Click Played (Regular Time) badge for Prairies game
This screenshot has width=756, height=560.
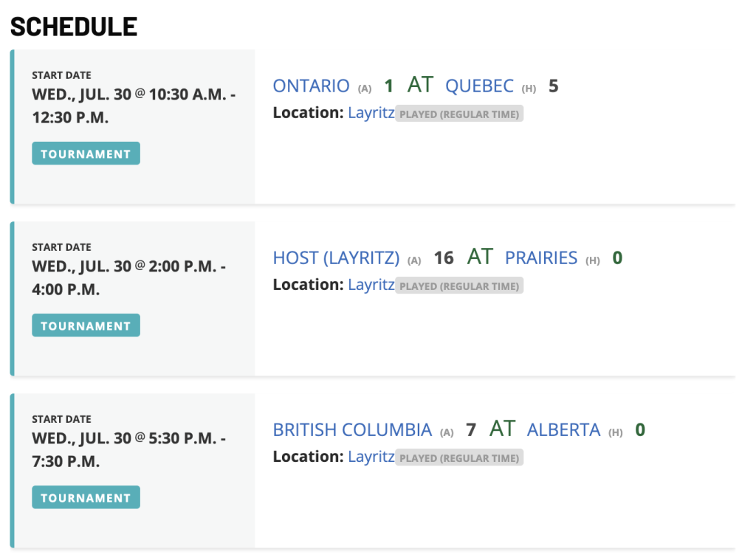pyautogui.click(x=459, y=286)
